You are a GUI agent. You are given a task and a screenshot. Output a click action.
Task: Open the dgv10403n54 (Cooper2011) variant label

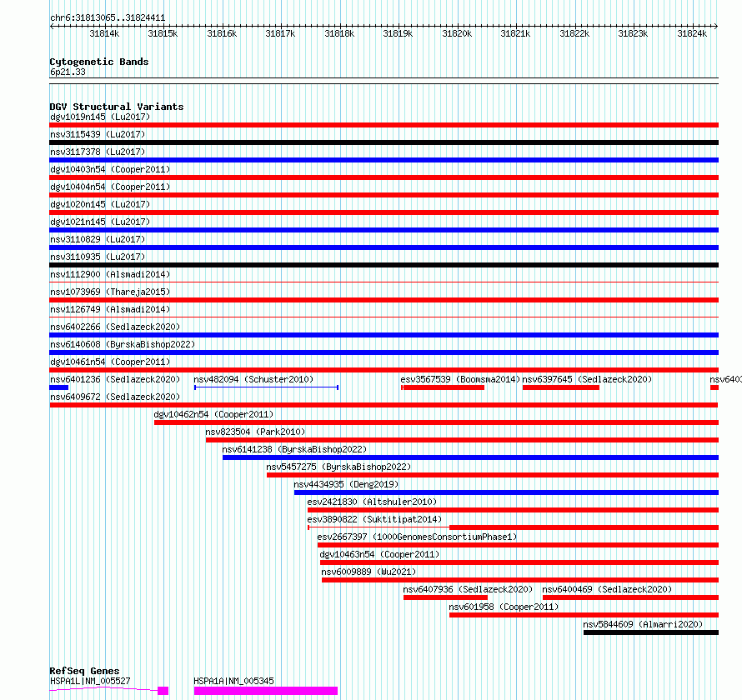pos(110,169)
